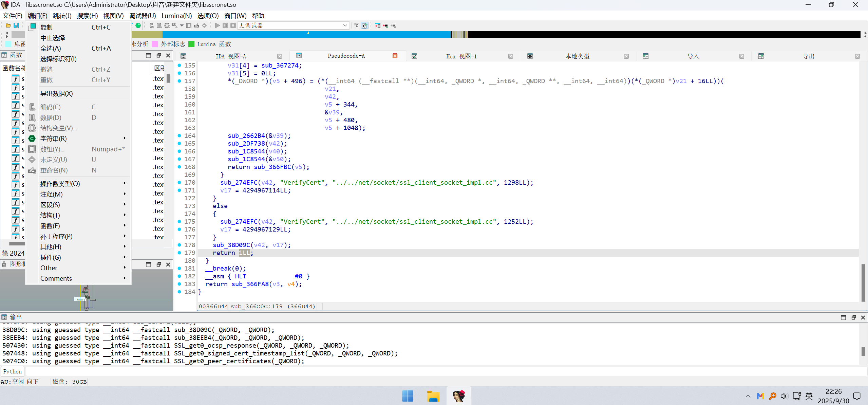Click the green Lumina function color swatch
The image size is (868, 405).
191,44
